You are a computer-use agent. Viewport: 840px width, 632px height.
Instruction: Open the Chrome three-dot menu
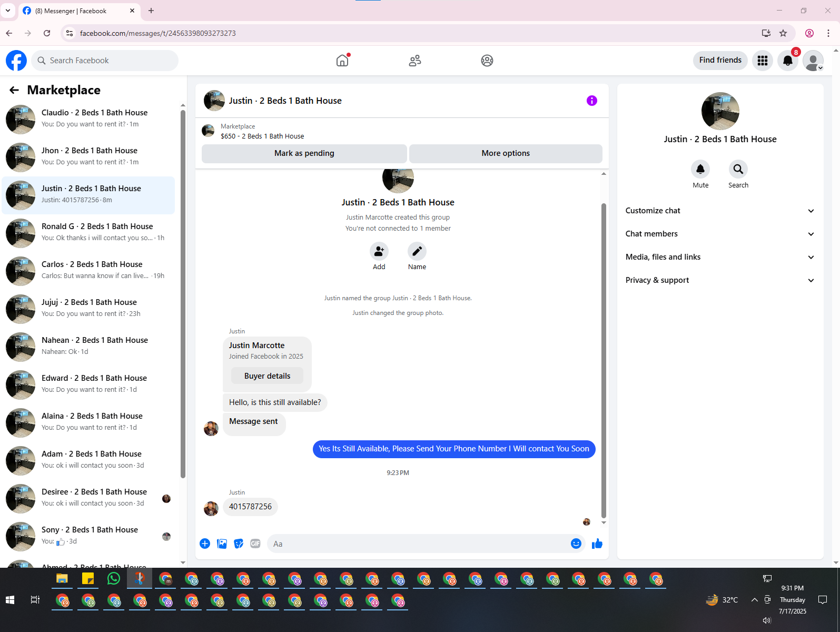[x=828, y=33]
